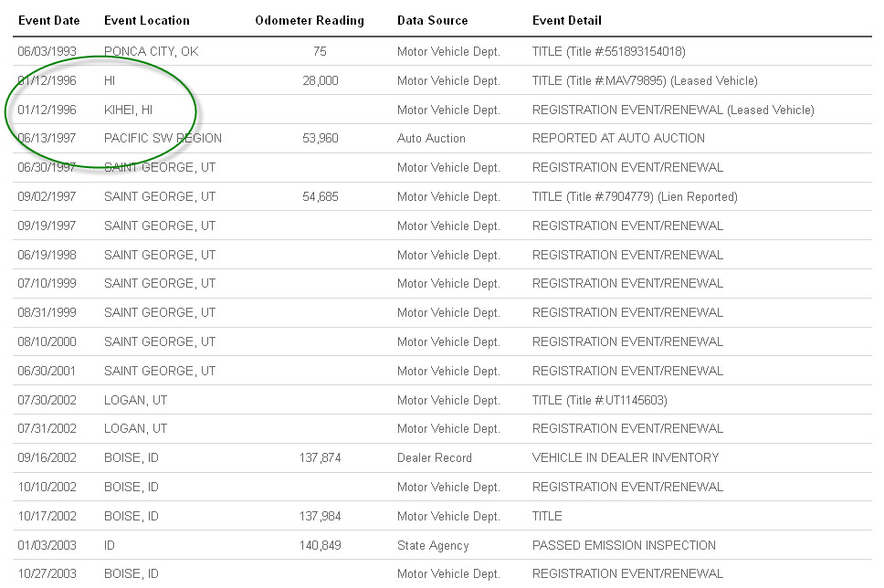Click the PASSED EMISSION INSPECTION detail
884x588 pixels.
(x=624, y=546)
